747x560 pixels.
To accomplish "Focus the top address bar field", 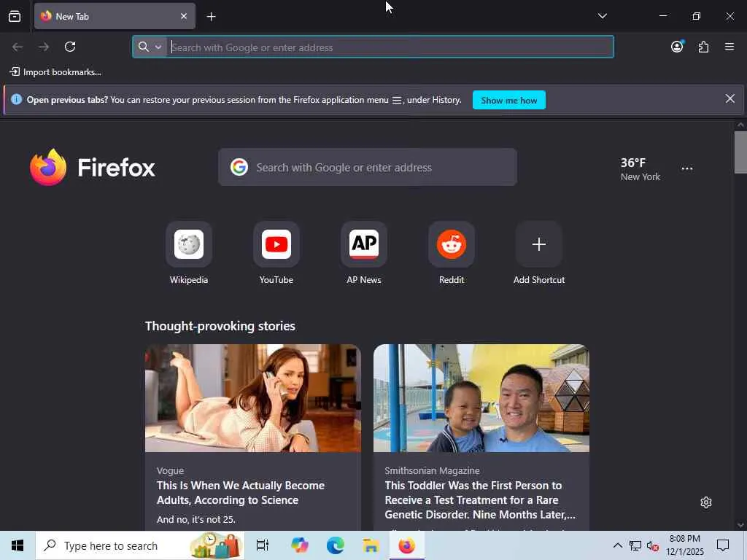I will click(373, 47).
